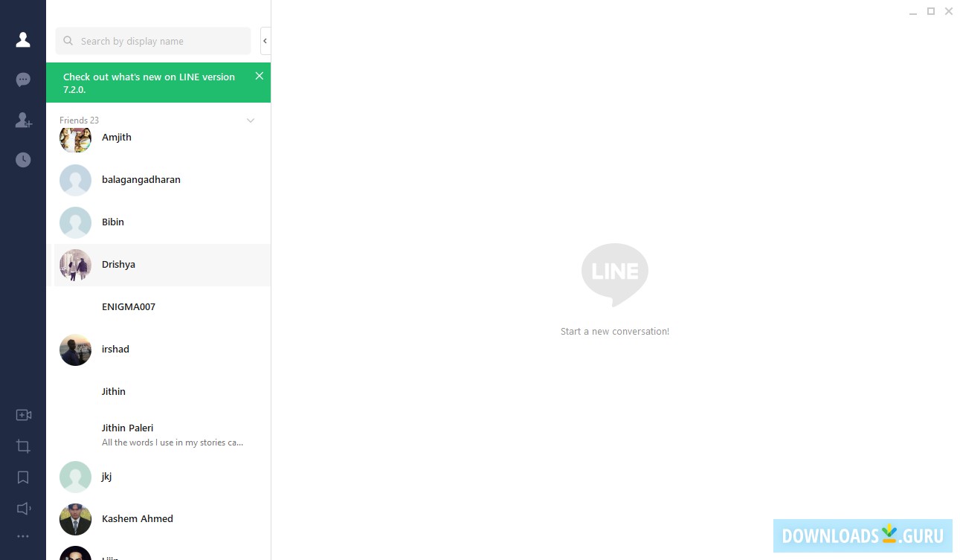The width and height of the screenshot is (960, 560).
Task: Toggle notification sound speaker icon
Action: (x=23, y=509)
